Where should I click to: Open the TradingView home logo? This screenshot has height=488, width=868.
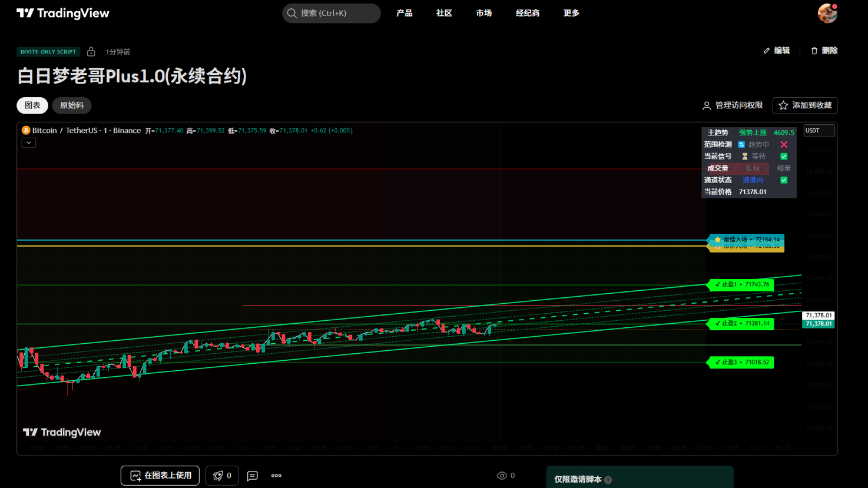point(63,13)
